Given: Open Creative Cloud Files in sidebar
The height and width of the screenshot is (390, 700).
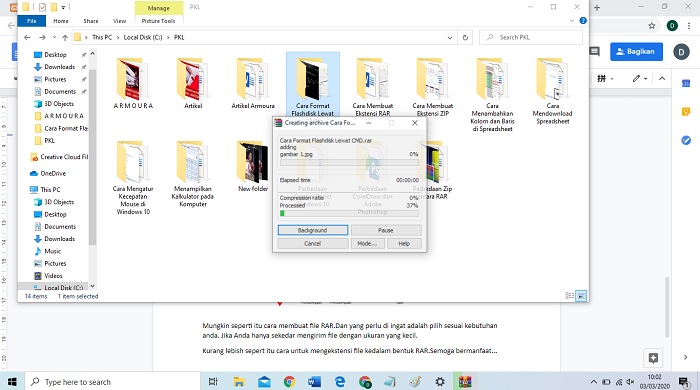Looking at the screenshot, I should tap(64, 157).
